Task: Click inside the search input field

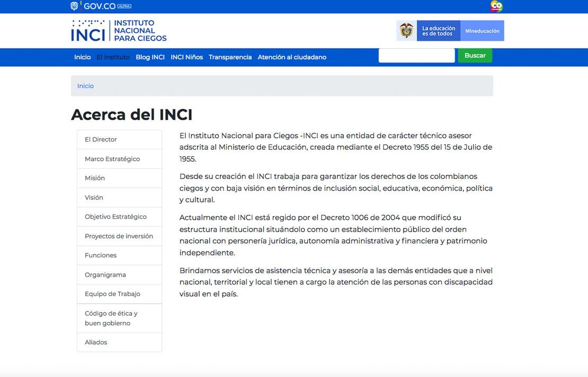Action: [416, 55]
